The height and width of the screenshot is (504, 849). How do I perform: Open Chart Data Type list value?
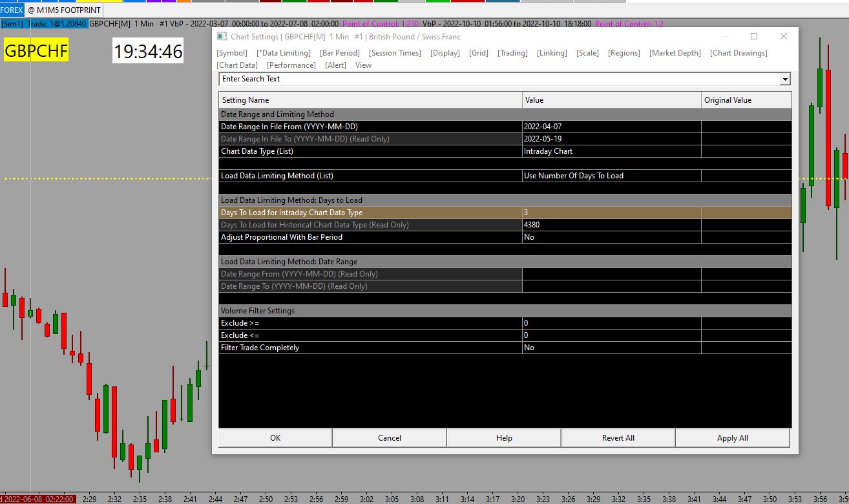[611, 151]
